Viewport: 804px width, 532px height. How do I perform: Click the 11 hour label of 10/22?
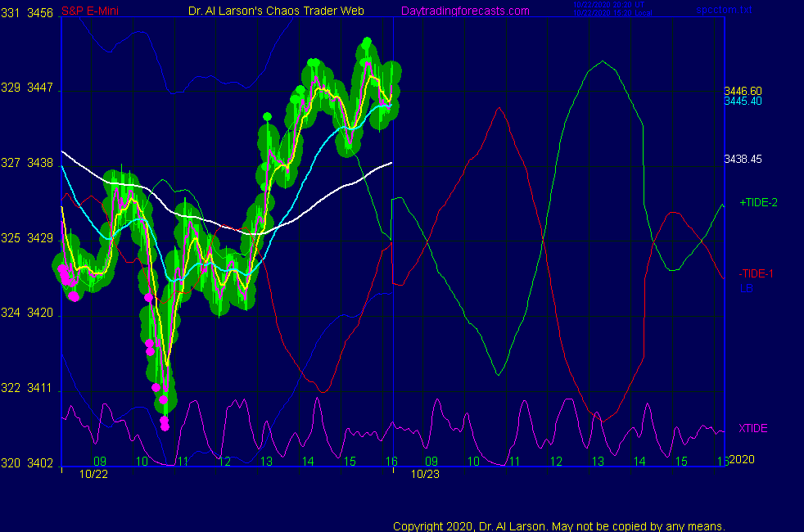[183, 462]
